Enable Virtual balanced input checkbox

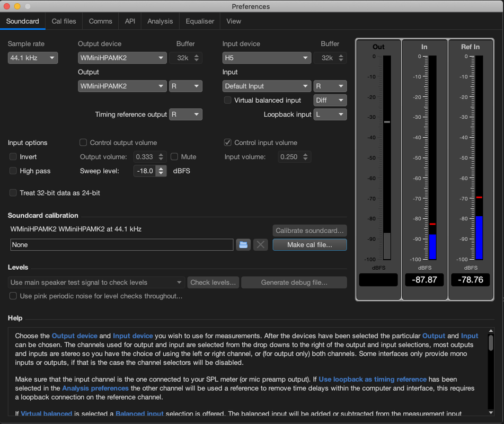click(x=227, y=100)
